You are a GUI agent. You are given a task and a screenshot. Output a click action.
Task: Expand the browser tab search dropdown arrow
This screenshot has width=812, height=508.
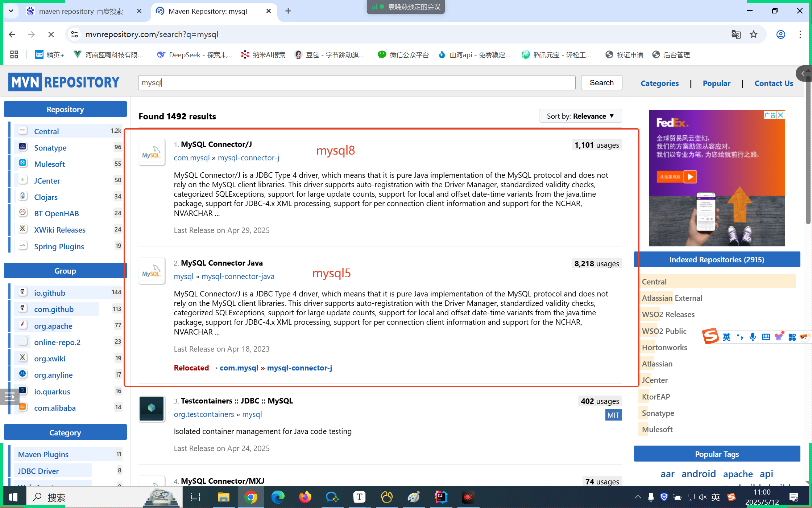[11, 11]
